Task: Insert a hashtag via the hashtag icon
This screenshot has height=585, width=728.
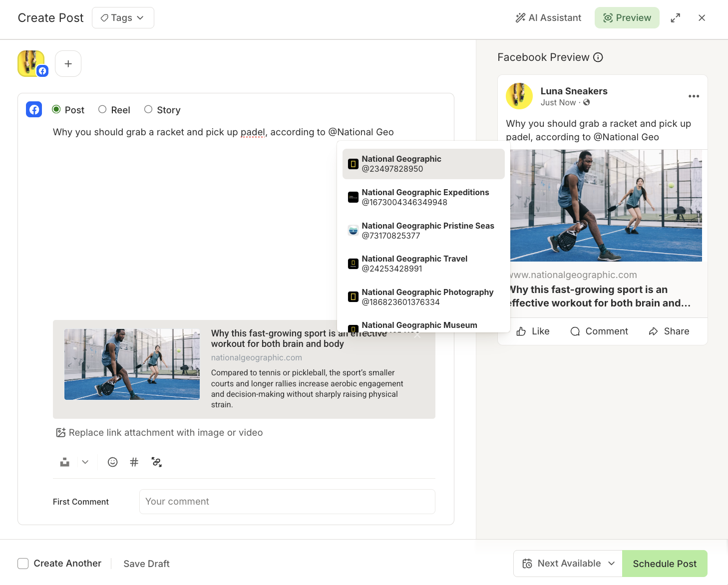Action: (x=134, y=462)
